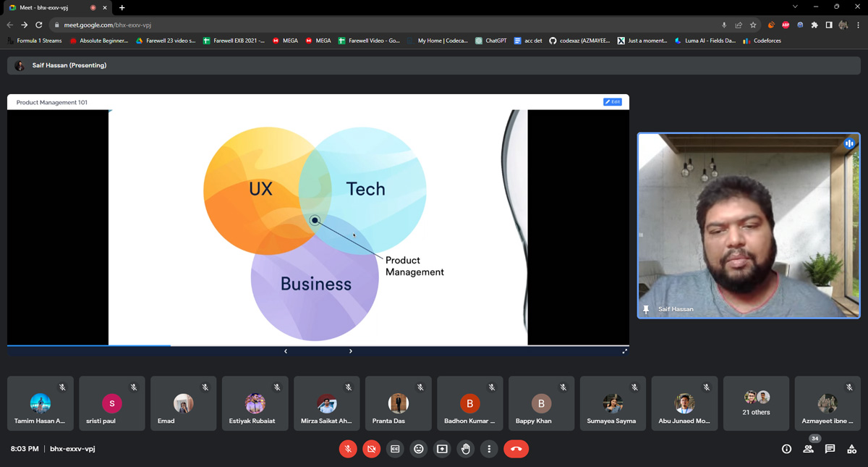Click the Edit button on the slide
Image resolution: width=868 pixels, height=467 pixels.
[612, 102]
